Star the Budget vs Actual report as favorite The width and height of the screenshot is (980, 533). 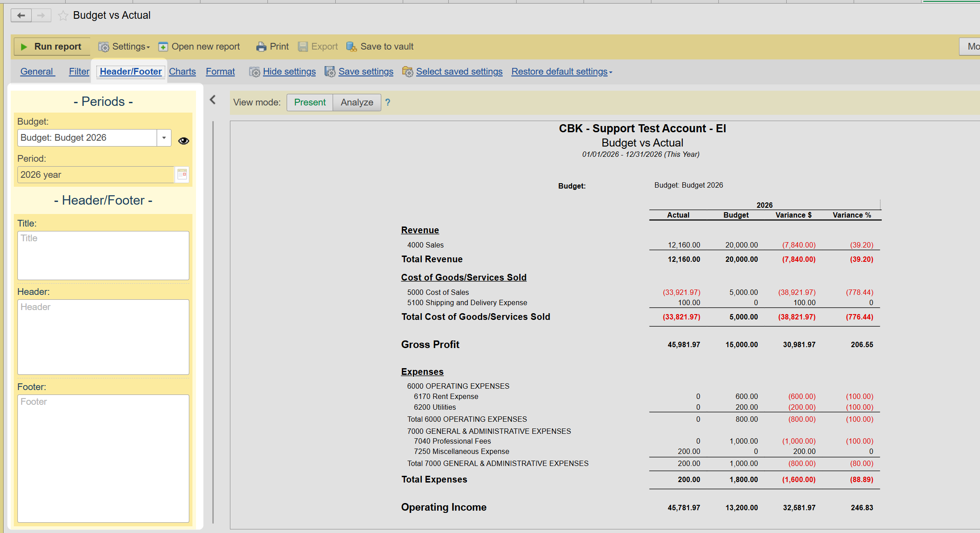[x=63, y=16]
